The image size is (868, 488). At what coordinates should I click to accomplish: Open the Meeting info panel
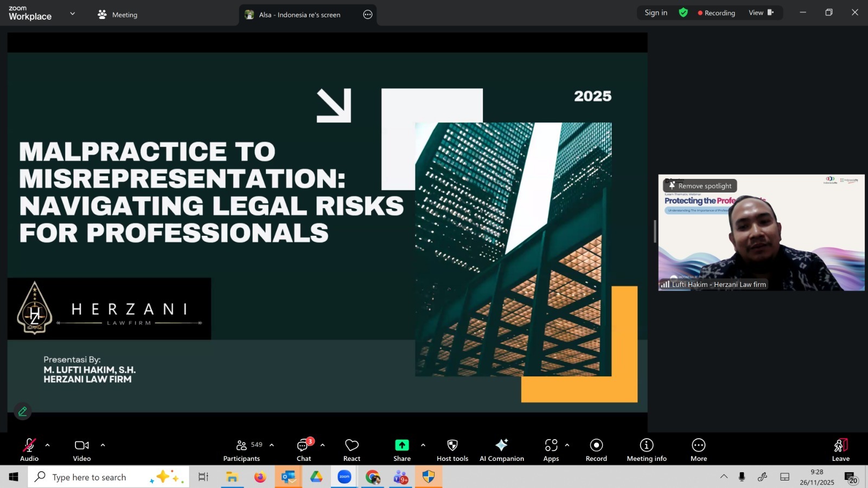point(646,450)
